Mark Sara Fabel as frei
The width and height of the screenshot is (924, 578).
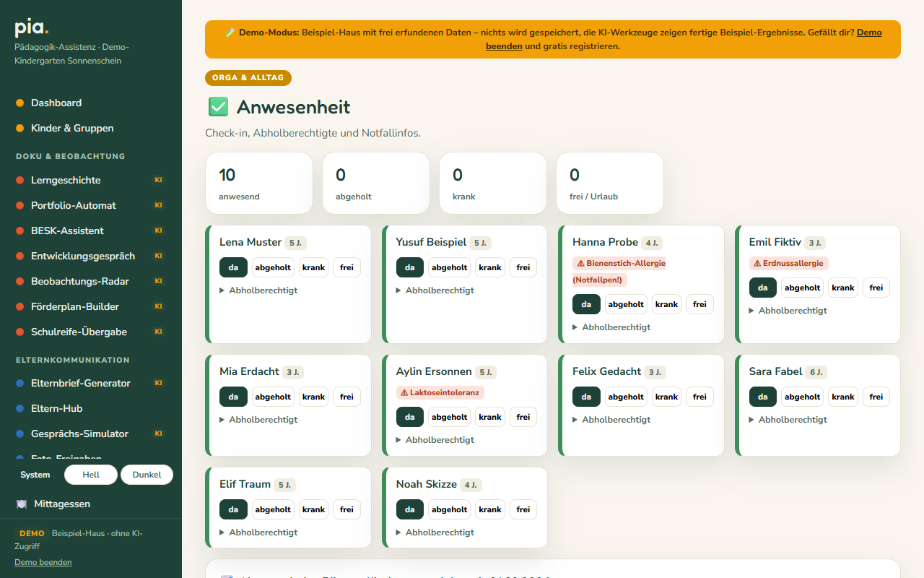(x=876, y=397)
